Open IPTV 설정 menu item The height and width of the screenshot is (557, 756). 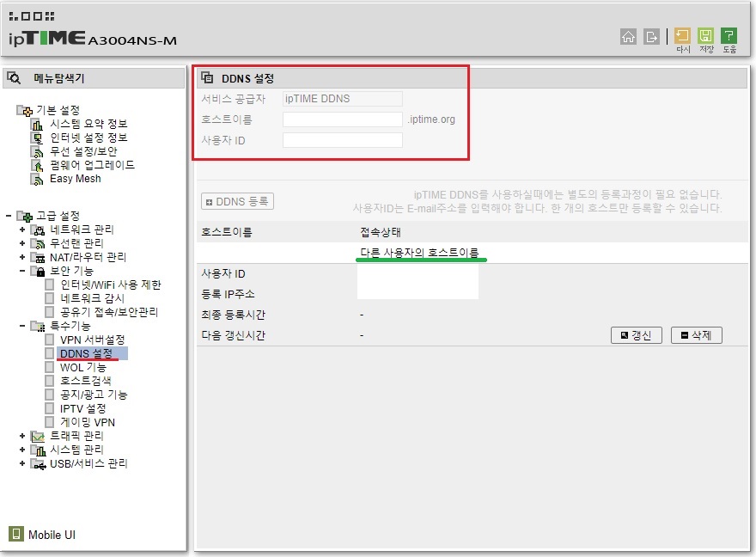coord(83,408)
